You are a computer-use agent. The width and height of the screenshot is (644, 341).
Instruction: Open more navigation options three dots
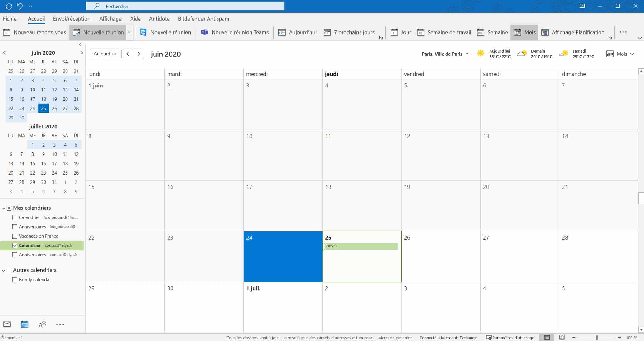(60, 324)
